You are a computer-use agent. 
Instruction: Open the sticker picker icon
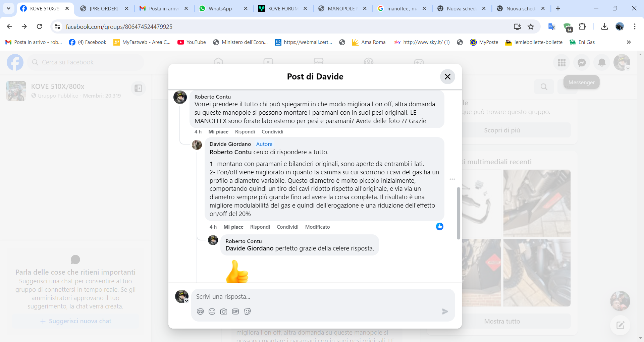tap(248, 311)
